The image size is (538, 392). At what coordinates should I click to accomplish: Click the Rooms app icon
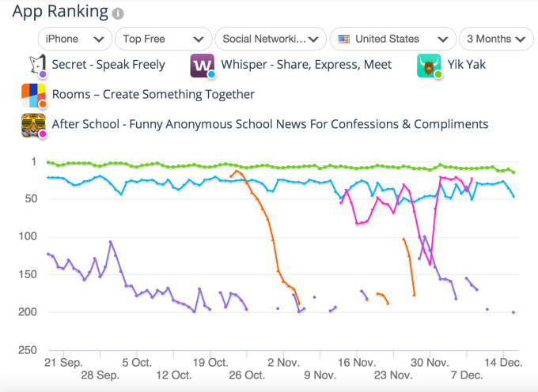(x=33, y=95)
